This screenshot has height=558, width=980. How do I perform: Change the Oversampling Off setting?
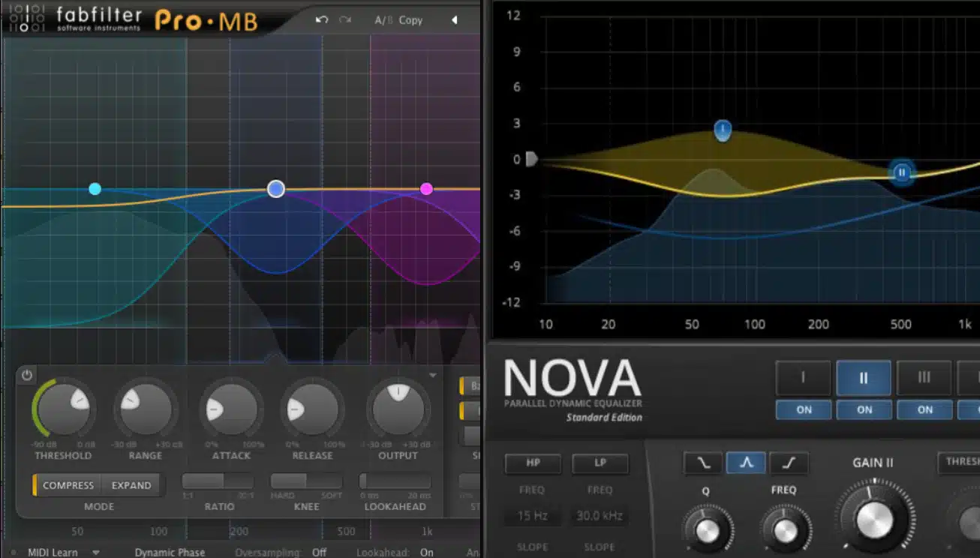pos(319,553)
